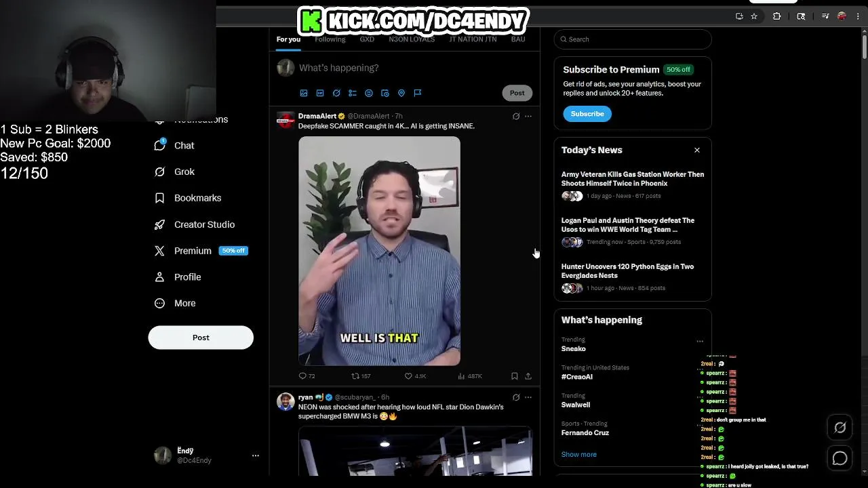This screenshot has height=488, width=868.
Task: Open browser extensions puzzle icon
Action: [777, 16]
